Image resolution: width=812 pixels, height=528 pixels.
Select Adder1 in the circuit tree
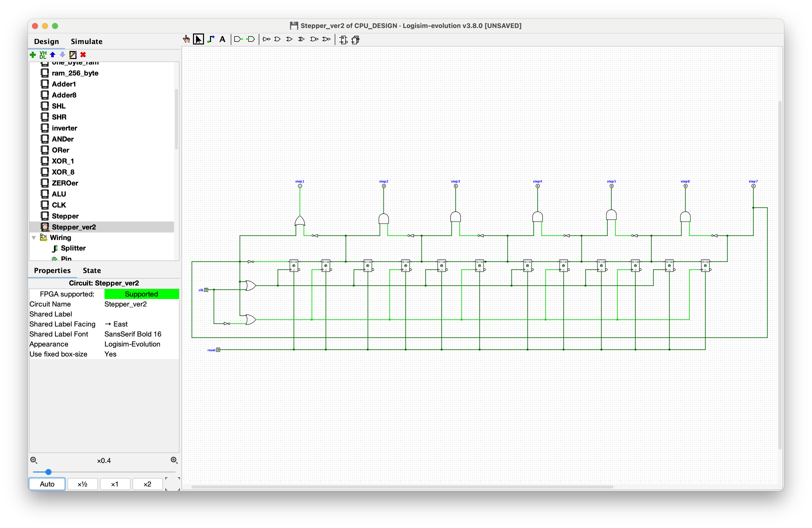[63, 84]
